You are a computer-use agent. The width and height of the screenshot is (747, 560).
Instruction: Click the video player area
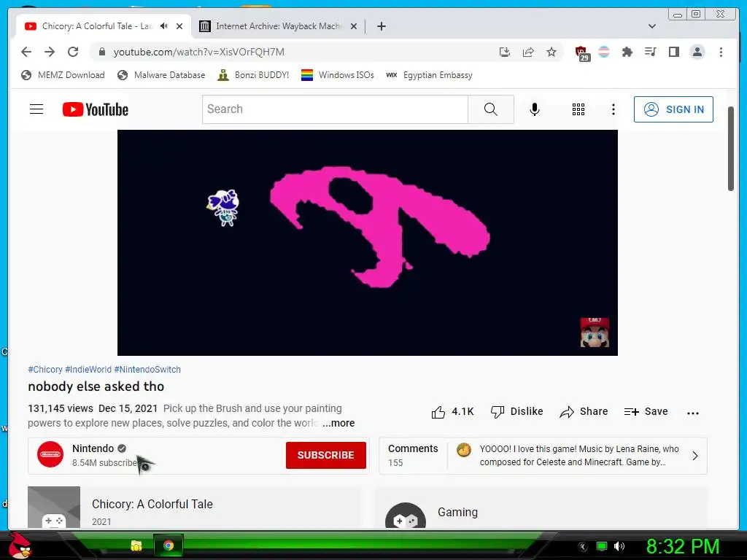[x=368, y=242]
